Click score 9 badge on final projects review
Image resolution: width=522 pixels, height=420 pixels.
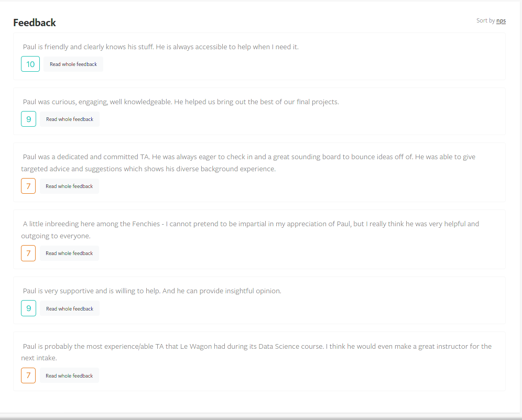point(29,119)
